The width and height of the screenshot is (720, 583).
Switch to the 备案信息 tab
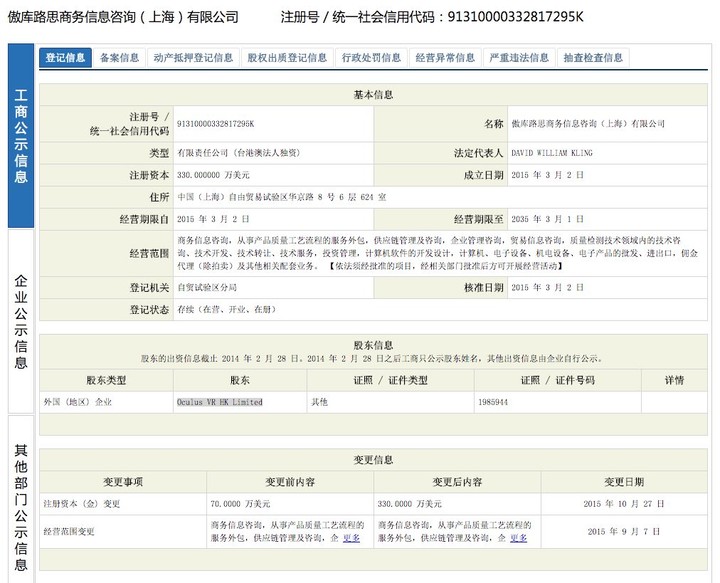pos(120,58)
